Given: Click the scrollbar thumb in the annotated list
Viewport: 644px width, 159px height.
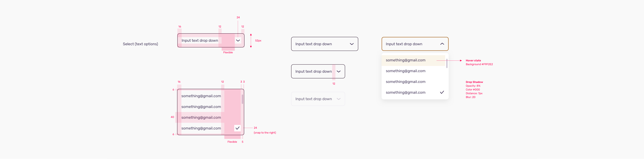Looking at the screenshot, I should (x=242, y=99).
